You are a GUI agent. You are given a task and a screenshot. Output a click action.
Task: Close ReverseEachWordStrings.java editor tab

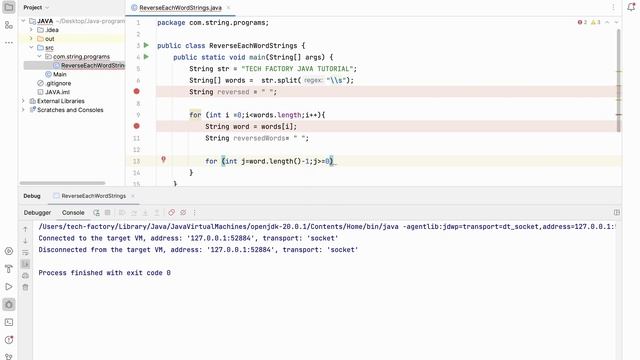[x=229, y=8]
